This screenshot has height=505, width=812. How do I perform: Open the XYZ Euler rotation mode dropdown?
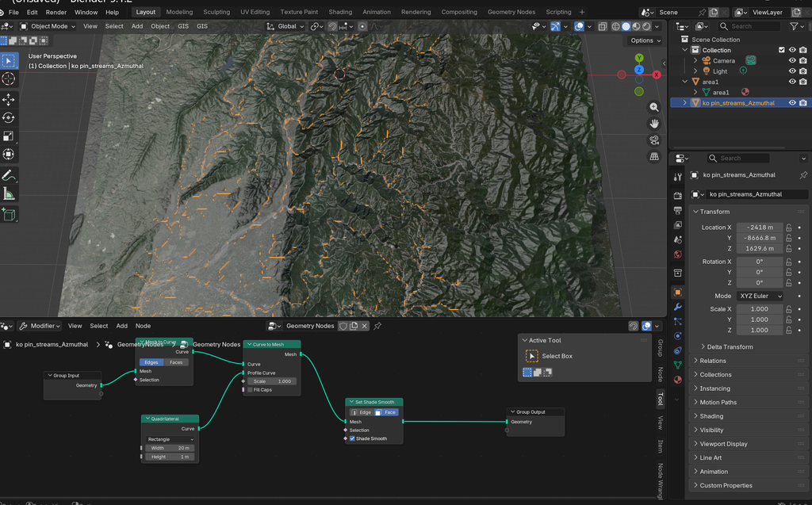pyautogui.click(x=759, y=296)
